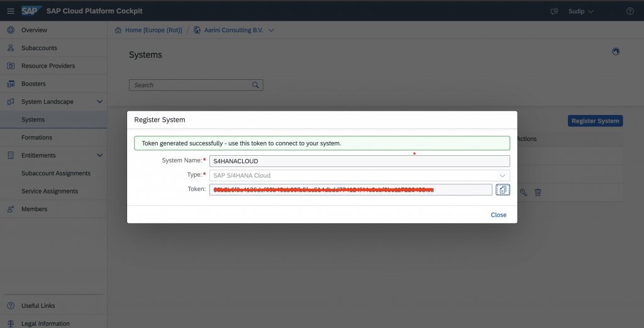
Task: Open the help question mark icon
Action: (x=630, y=11)
